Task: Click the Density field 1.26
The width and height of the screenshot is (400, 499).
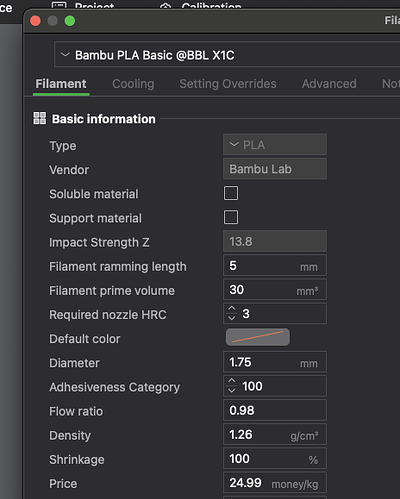Action: [275, 434]
